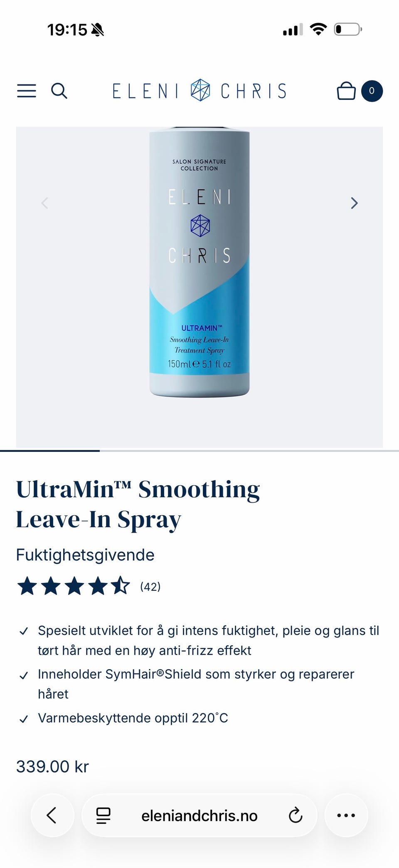Image resolution: width=399 pixels, height=868 pixels.
Task: Open the browser three-dot more menu
Action: click(x=346, y=815)
